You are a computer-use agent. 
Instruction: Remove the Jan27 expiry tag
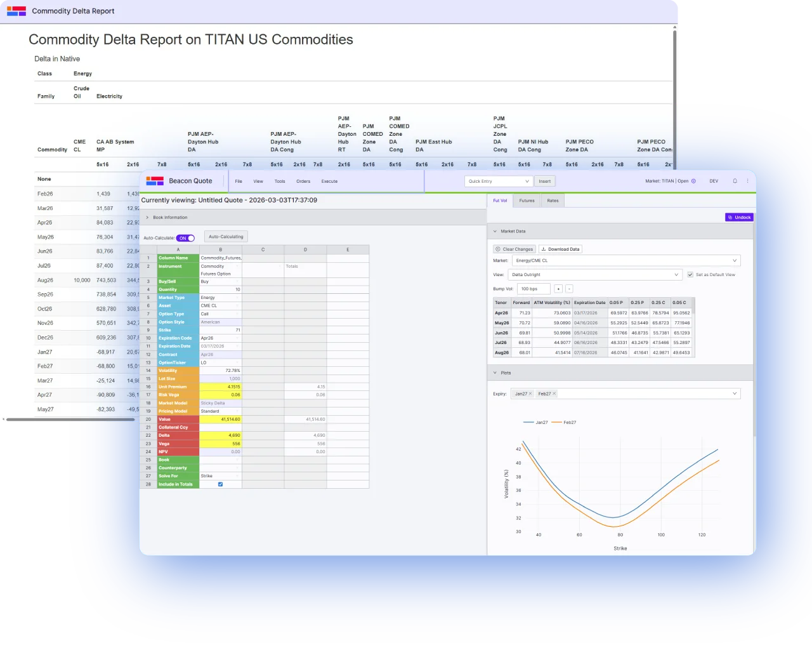[x=530, y=394]
